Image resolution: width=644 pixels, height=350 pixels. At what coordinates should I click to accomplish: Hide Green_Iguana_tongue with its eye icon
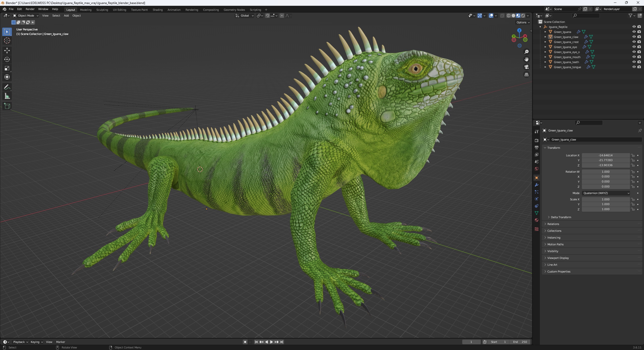(634, 67)
